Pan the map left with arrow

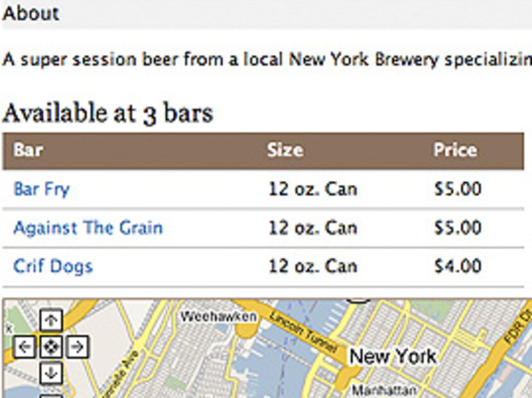coord(24,347)
